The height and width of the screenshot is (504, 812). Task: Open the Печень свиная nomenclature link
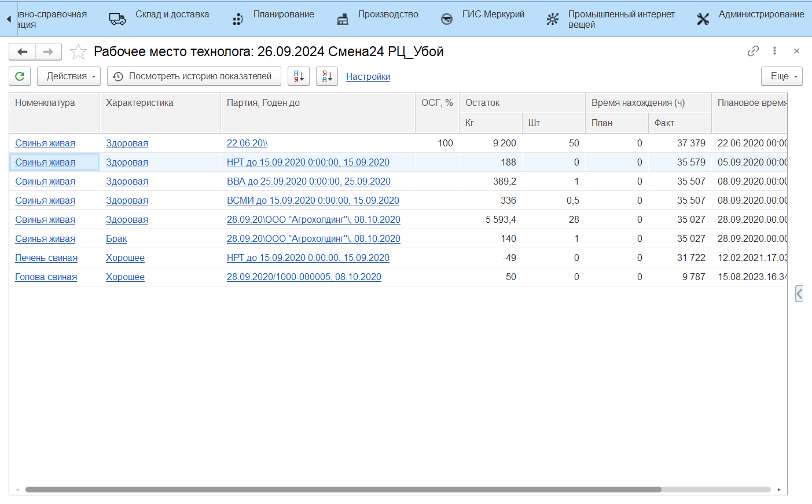pyautogui.click(x=46, y=258)
